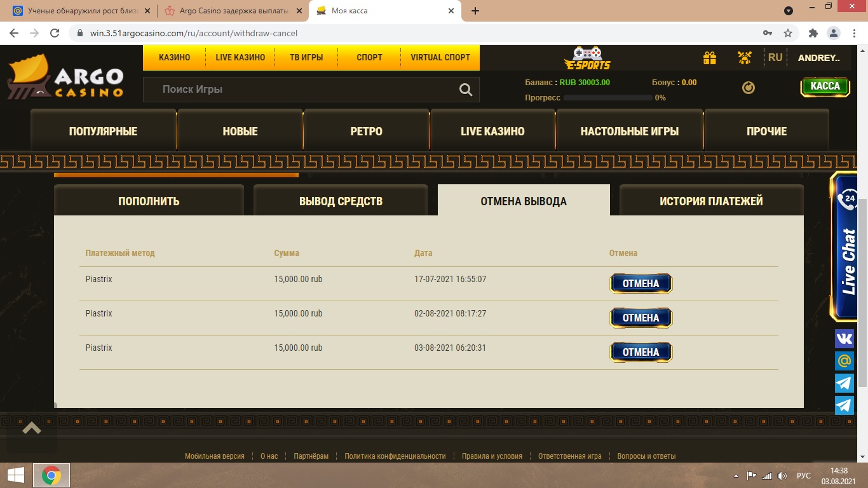
Task: Open the Правила и условия link
Action: click(492, 456)
